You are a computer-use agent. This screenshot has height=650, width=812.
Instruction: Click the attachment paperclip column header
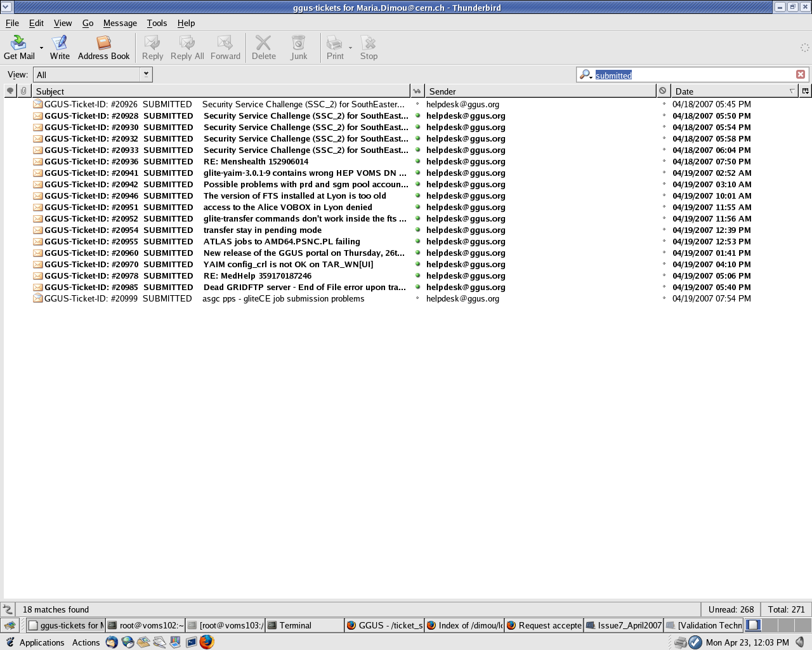(23, 91)
